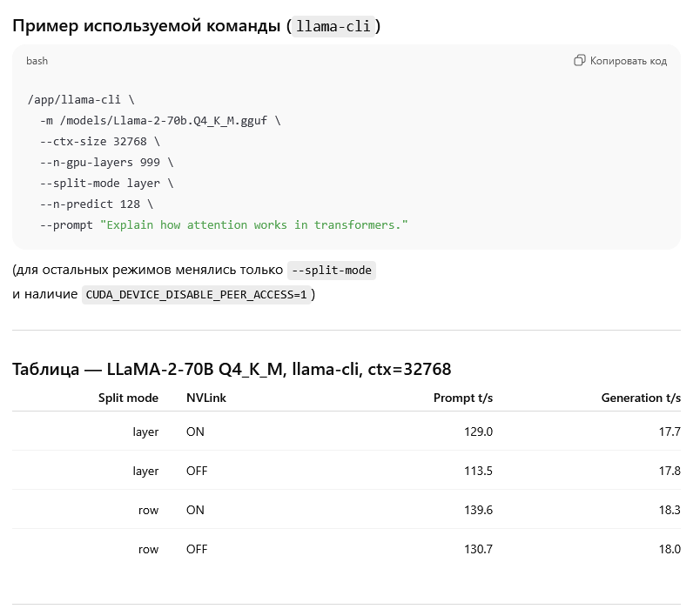Click the copy code icon

580,61
